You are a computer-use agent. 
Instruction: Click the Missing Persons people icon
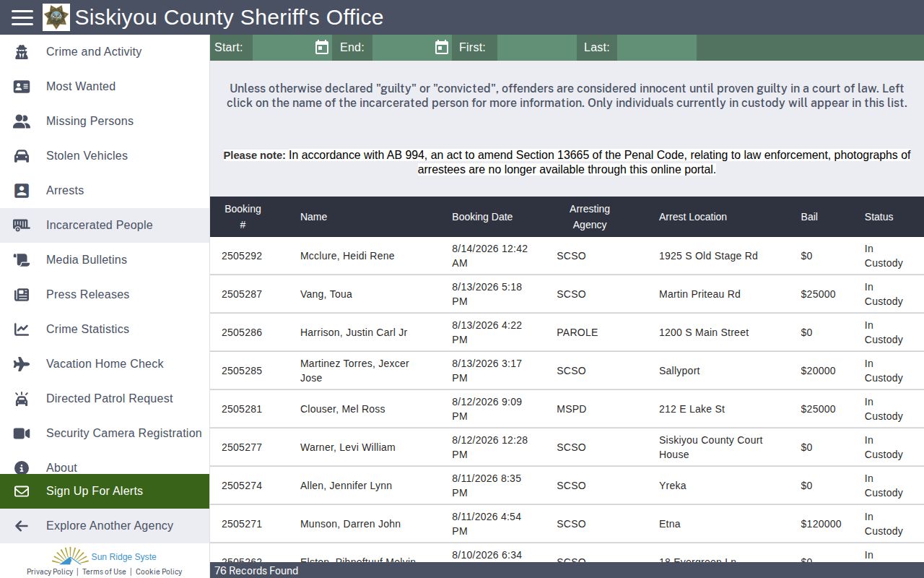coord(22,121)
